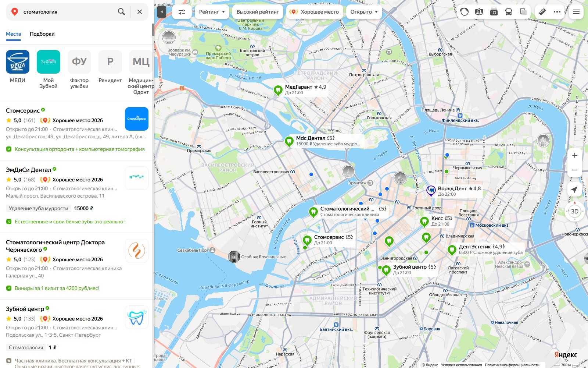This screenshot has width=588, height=368.
Task: Click the results panel scrollbar
Action: (153, 29)
